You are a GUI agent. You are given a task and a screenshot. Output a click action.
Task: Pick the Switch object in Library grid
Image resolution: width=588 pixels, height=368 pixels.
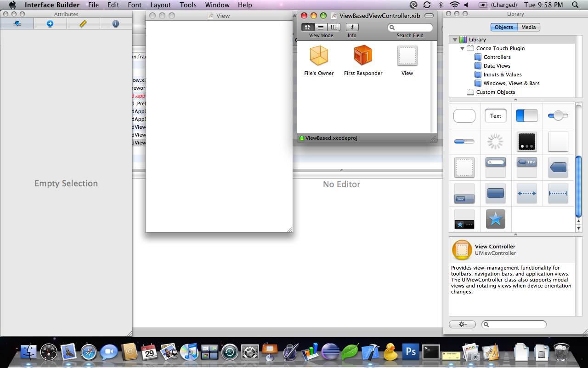pyautogui.click(x=527, y=116)
